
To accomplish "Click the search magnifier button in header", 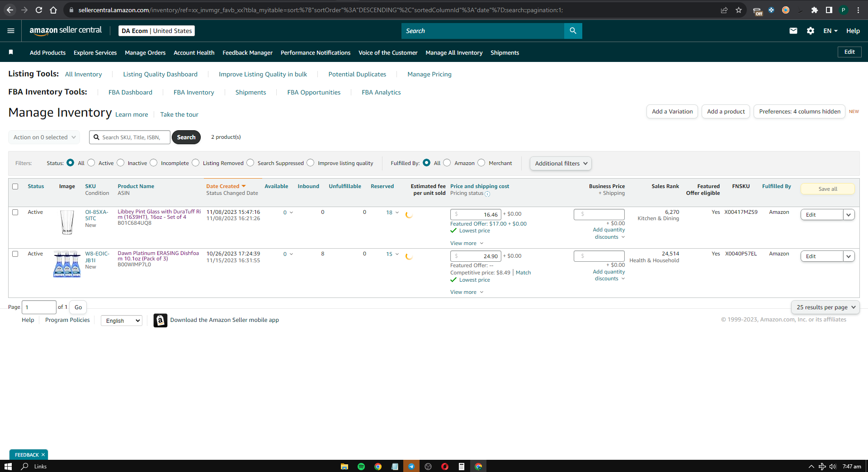I will [x=573, y=31].
